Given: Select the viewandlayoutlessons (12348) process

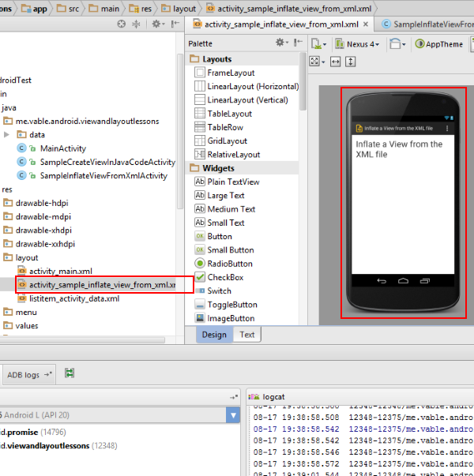Looking at the screenshot, I should point(58,446).
